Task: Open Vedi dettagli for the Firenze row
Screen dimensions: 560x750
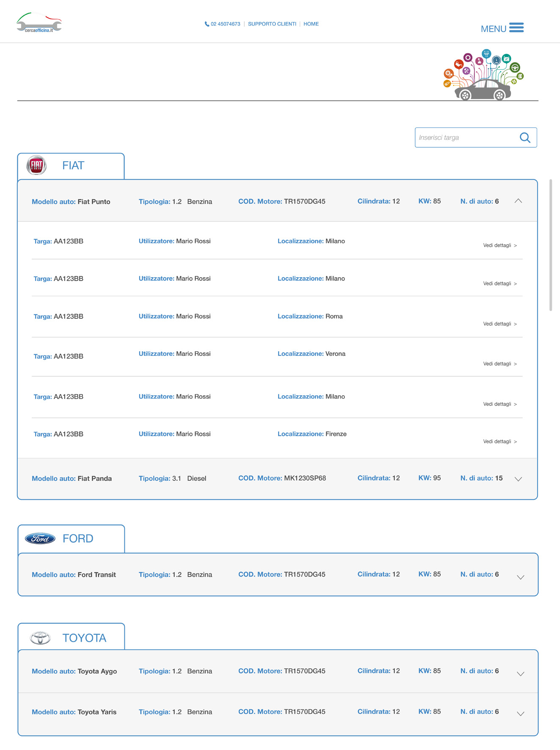Action: 500,441
